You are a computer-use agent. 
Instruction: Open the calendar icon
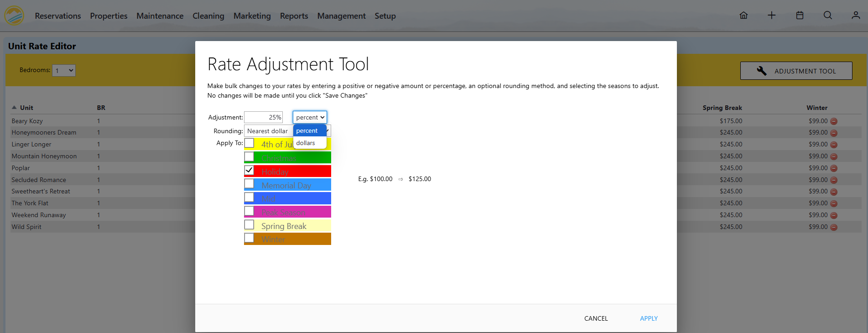point(800,16)
